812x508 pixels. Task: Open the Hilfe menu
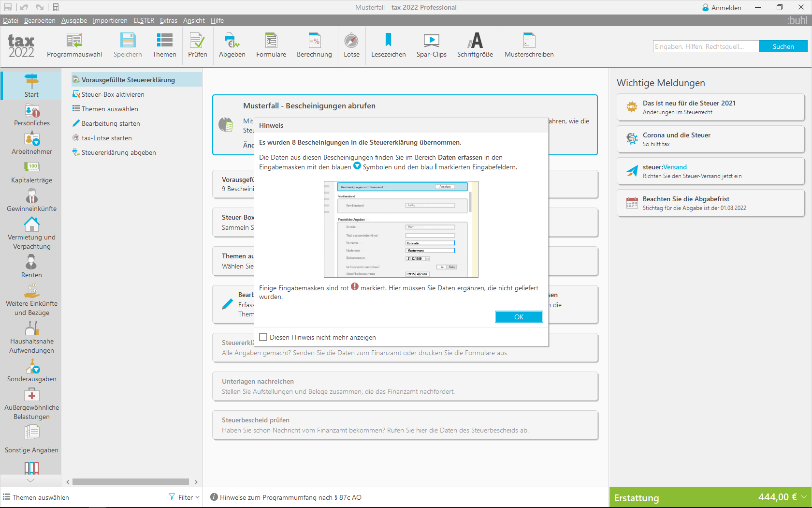coord(217,20)
